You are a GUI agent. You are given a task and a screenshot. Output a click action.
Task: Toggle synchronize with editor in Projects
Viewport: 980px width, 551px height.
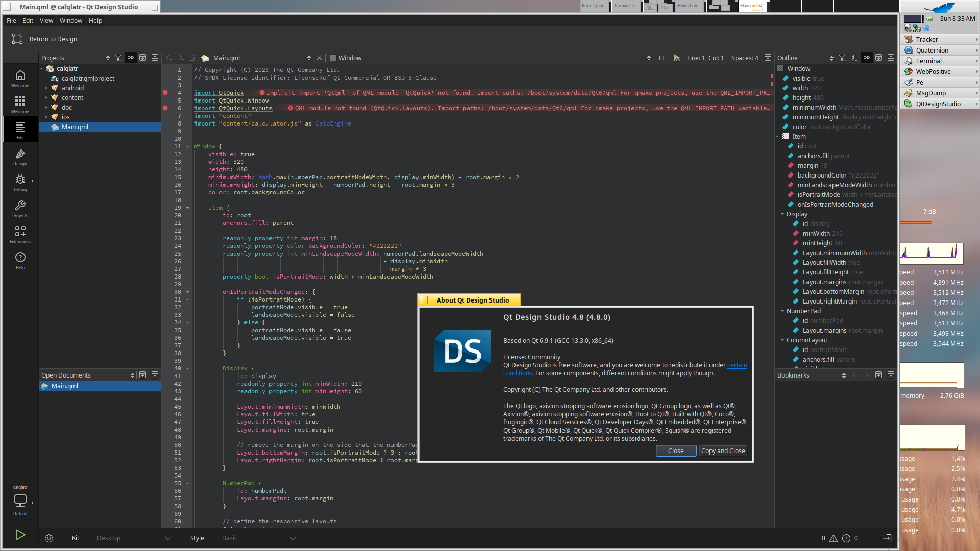pyautogui.click(x=131, y=58)
